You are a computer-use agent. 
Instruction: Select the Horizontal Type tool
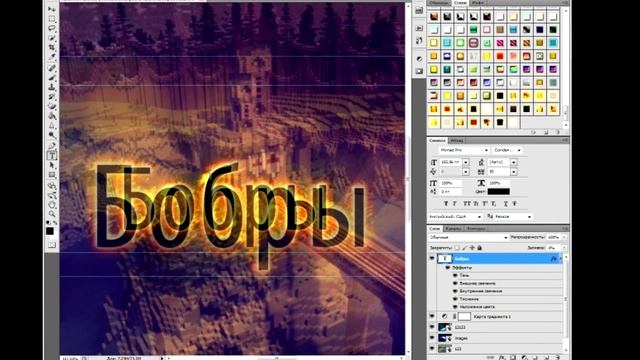click(52, 156)
